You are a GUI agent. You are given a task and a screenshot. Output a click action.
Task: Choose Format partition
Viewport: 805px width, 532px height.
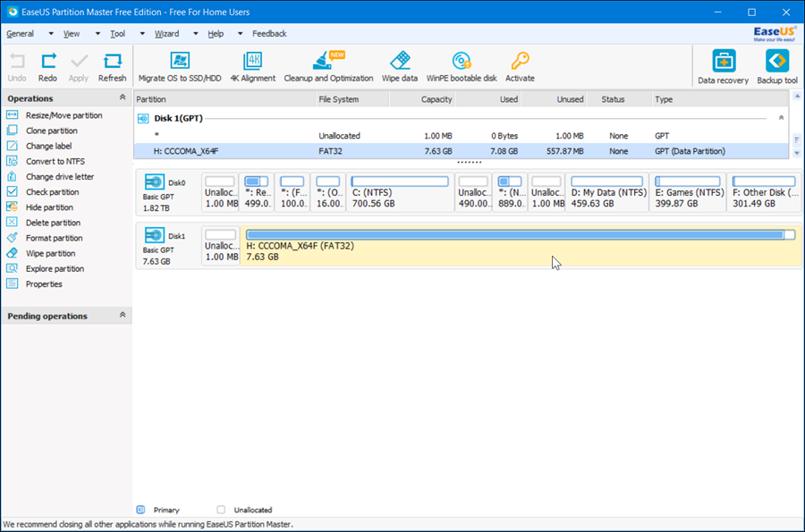[x=54, y=239]
